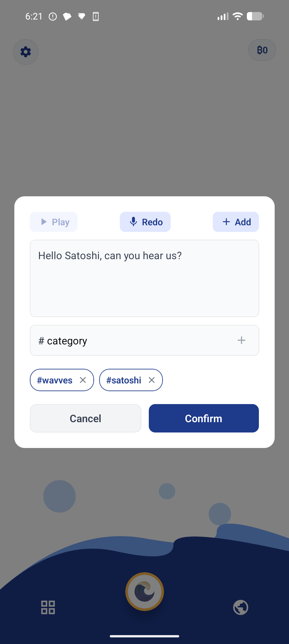This screenshot has width=289, height=644.
Task: Expand the category selector
Action: pyautogui.click(x=144, y=340)
